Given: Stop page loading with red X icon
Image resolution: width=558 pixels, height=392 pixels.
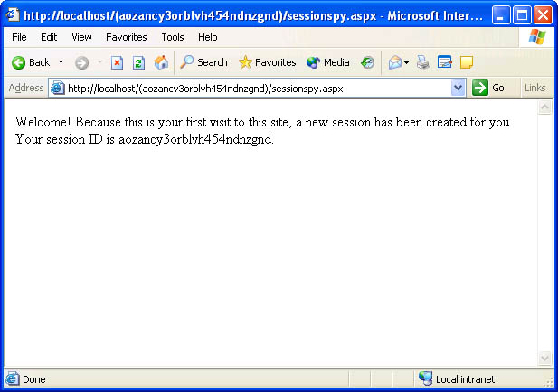Looking at the screenshot, I should 117,63.
